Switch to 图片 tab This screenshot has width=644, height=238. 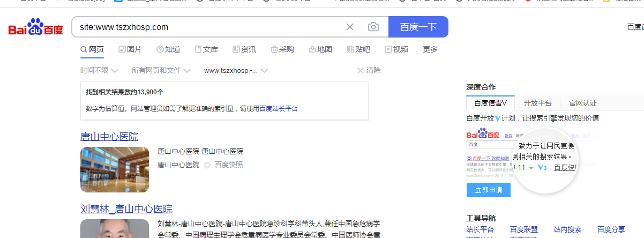point(130,49)
